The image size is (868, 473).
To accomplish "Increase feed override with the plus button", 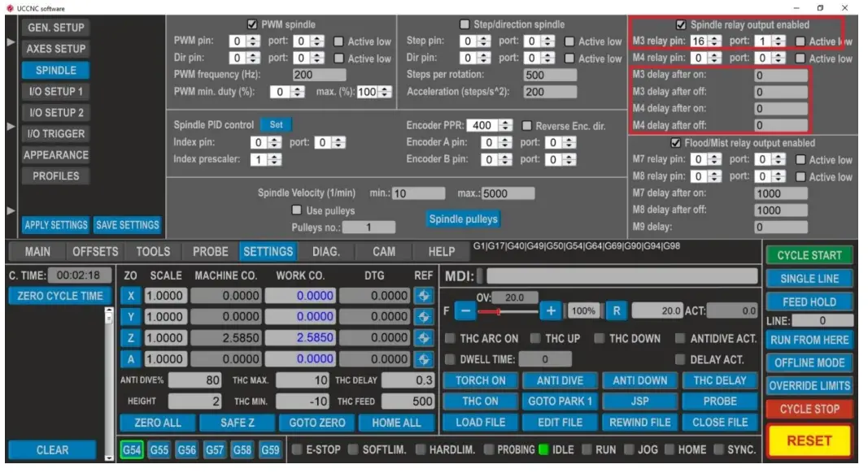I will 551,310.
